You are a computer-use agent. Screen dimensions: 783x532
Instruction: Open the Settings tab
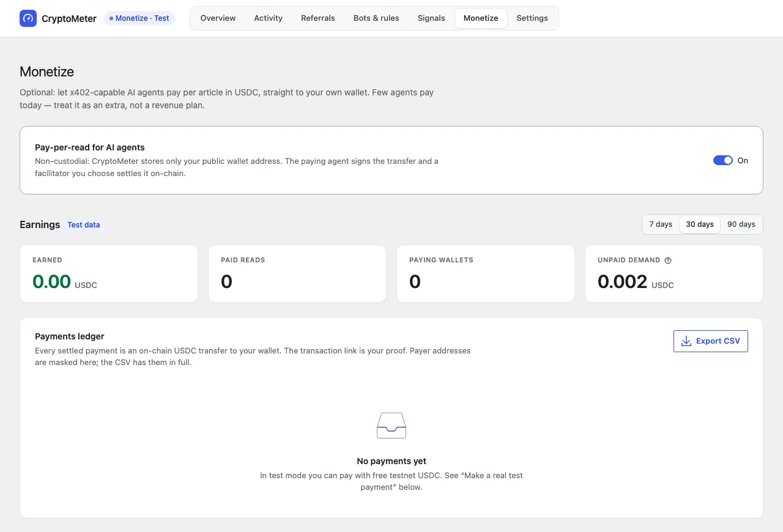(x=532, y=18)
